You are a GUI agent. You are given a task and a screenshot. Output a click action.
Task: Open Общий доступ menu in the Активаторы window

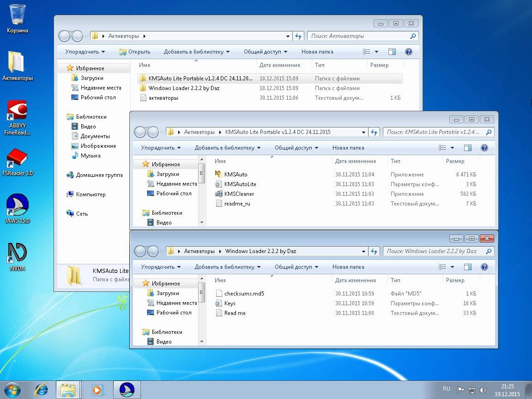pos(266,52)
